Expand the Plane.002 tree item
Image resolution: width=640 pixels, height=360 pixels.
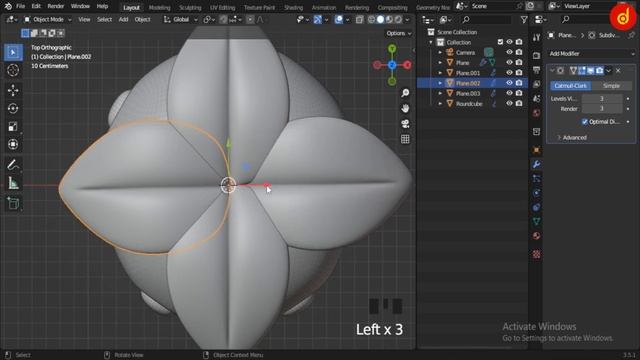point(440,83)
